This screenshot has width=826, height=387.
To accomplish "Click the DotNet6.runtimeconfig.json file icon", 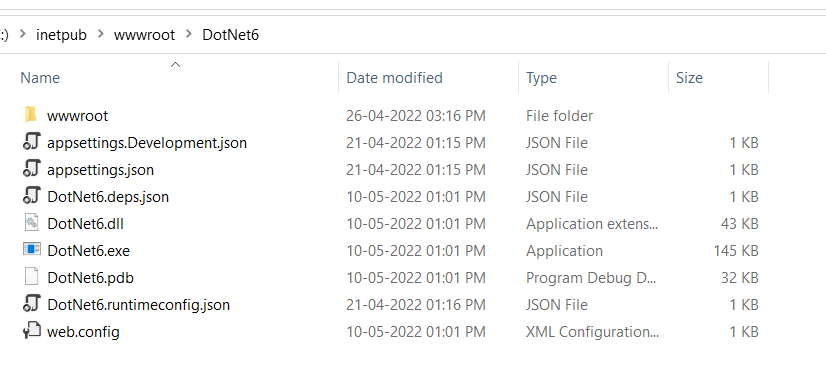I will pos(32,304).
